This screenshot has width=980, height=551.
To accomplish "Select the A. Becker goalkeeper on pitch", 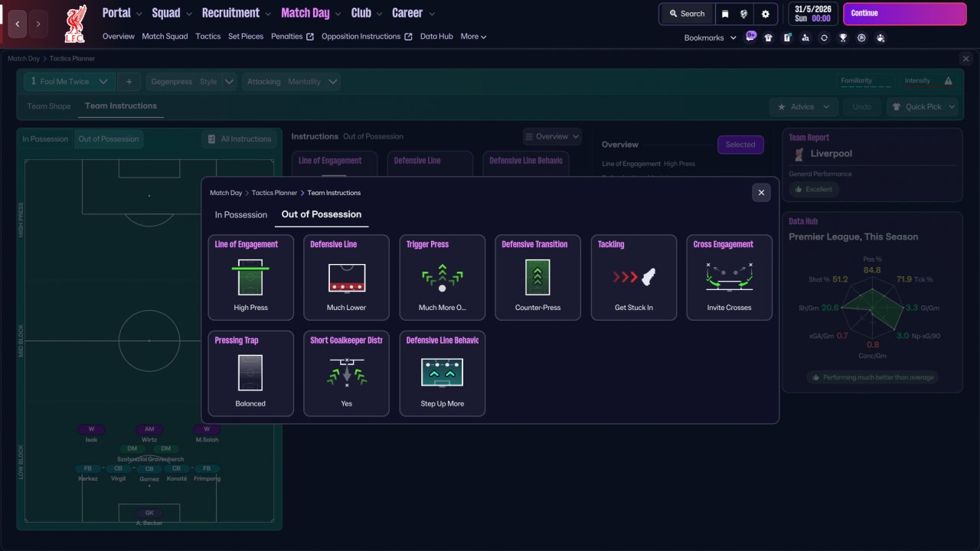I will pos(149,517).
